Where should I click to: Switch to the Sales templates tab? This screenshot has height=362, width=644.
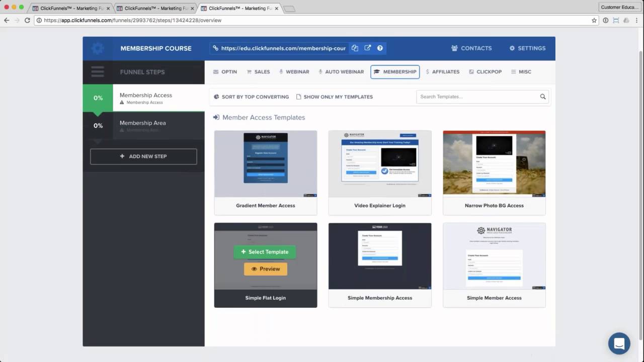(258, 72)
